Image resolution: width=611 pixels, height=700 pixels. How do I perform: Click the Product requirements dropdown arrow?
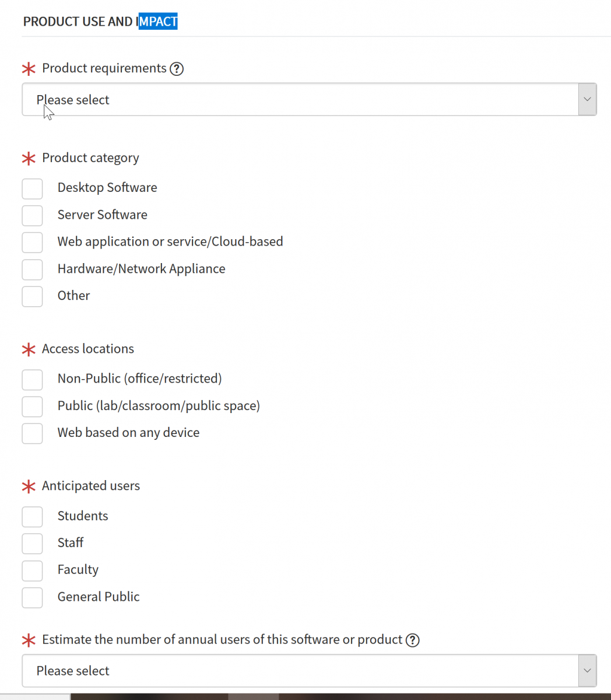click(587, 100)
